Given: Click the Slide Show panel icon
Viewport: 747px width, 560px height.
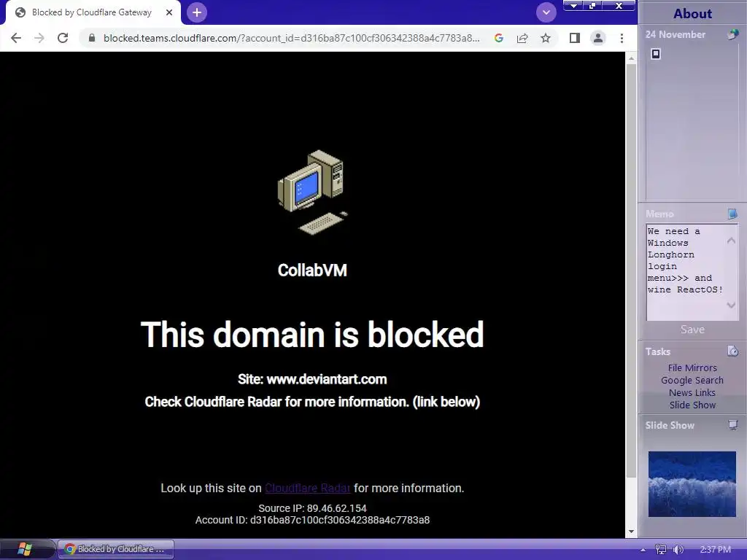Looking at the screenshot, I should click(x=732, y=425).
